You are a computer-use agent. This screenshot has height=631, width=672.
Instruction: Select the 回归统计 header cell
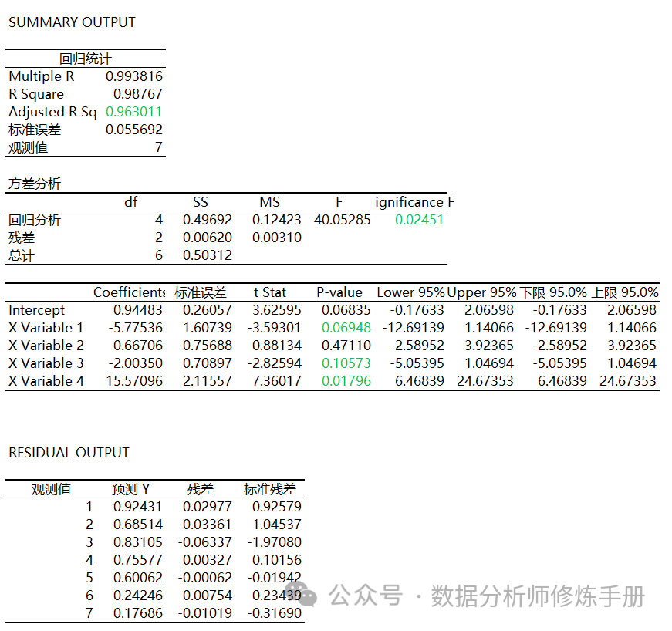(86, 59)
